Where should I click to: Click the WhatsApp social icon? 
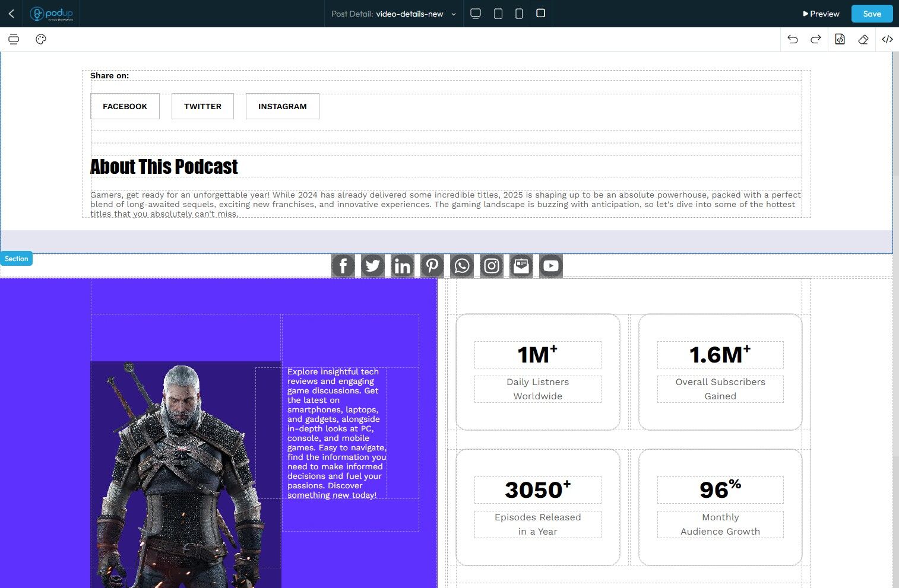click(462, 266)
